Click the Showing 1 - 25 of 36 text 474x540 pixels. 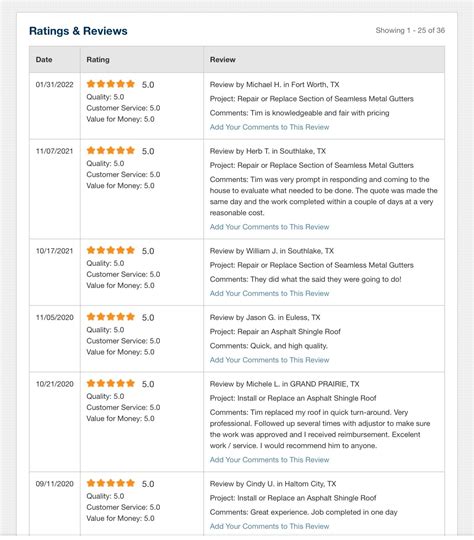coord(410,30)
